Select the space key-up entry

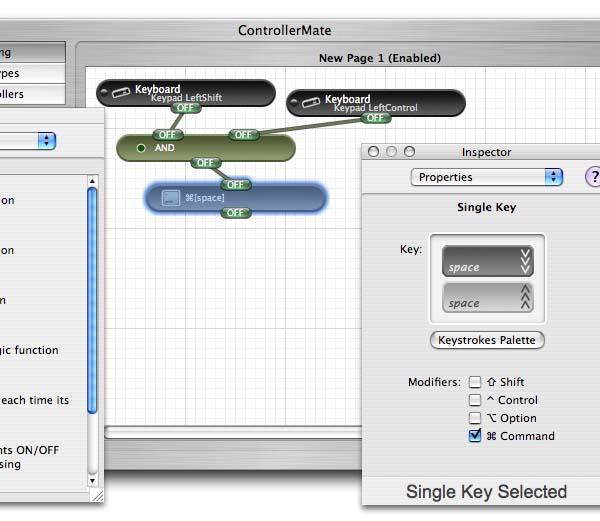click(x=488, y=298)
